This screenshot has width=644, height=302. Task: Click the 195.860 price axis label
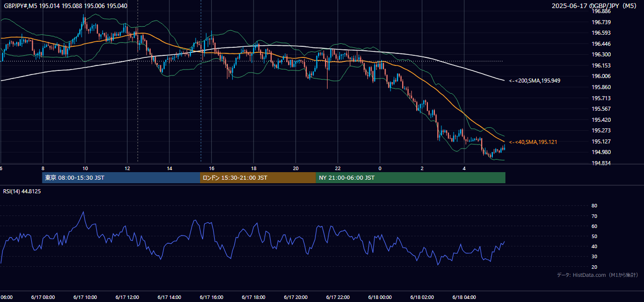pyautogui.click(x=601, y=87)
